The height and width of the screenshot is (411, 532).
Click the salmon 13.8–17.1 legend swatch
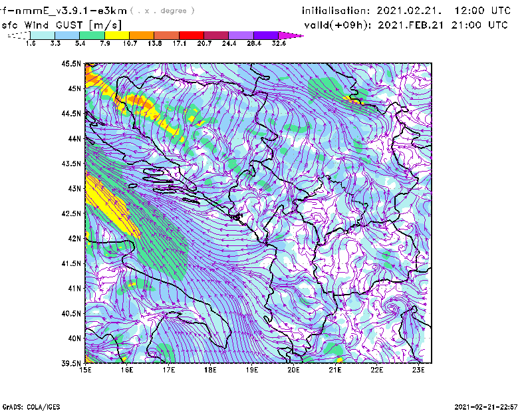tap(167, 35)
